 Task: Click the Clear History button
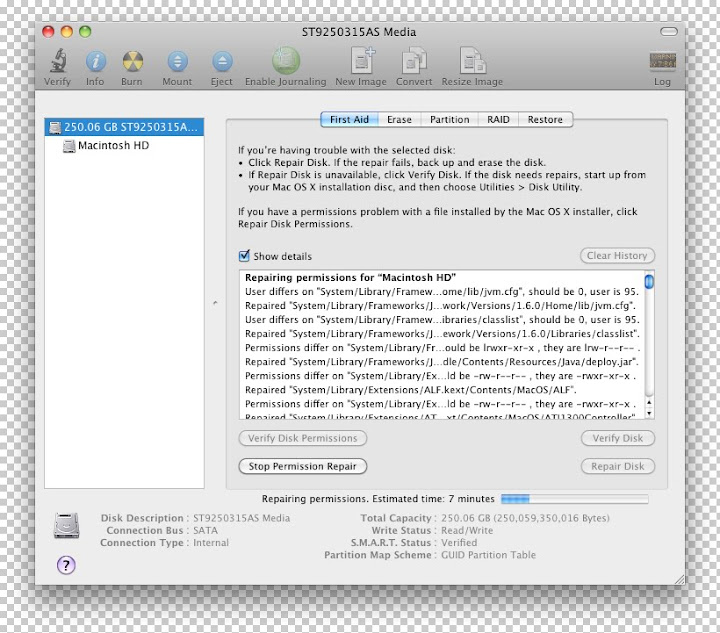coord(617,256)
